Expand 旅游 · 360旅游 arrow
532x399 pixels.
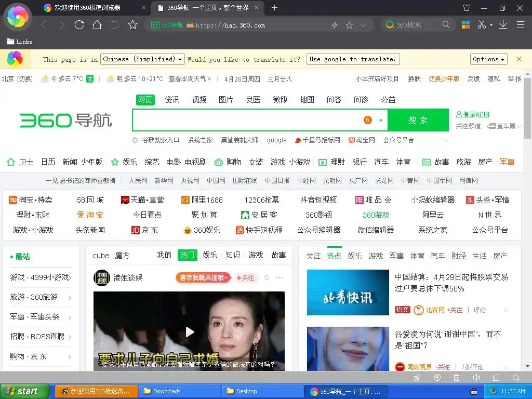[x=70, y=298]
